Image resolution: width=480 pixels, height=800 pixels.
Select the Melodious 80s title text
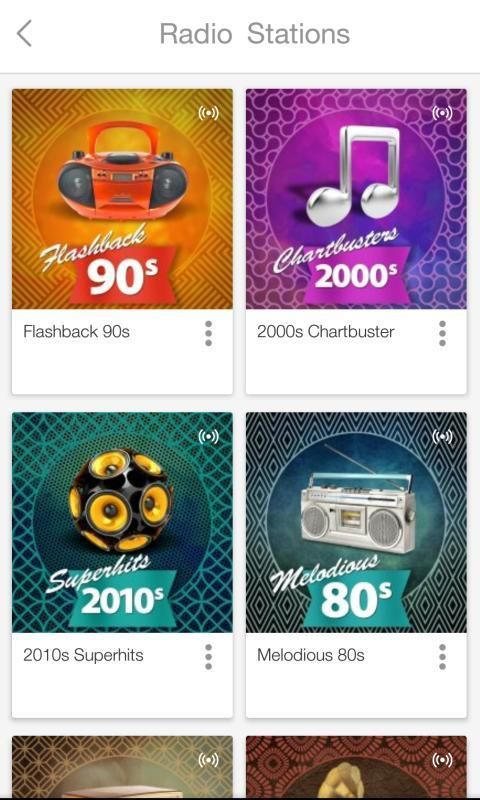[x=311, y=655]
